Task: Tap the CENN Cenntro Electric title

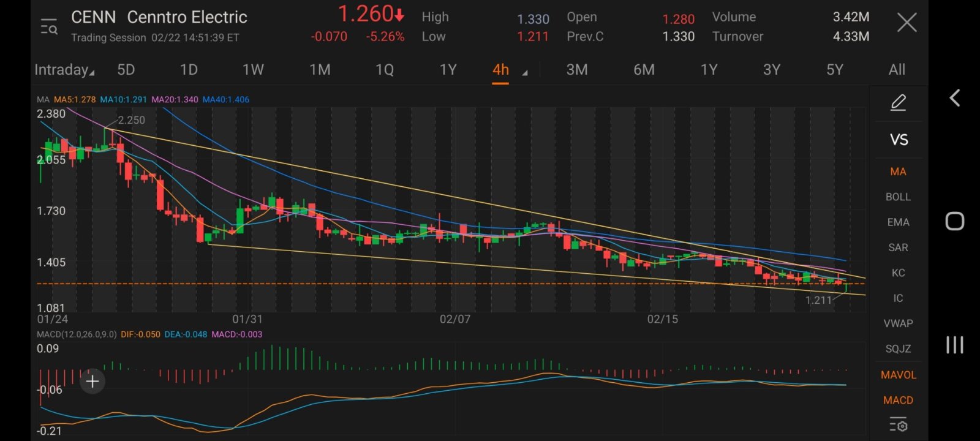Action: 159,17
